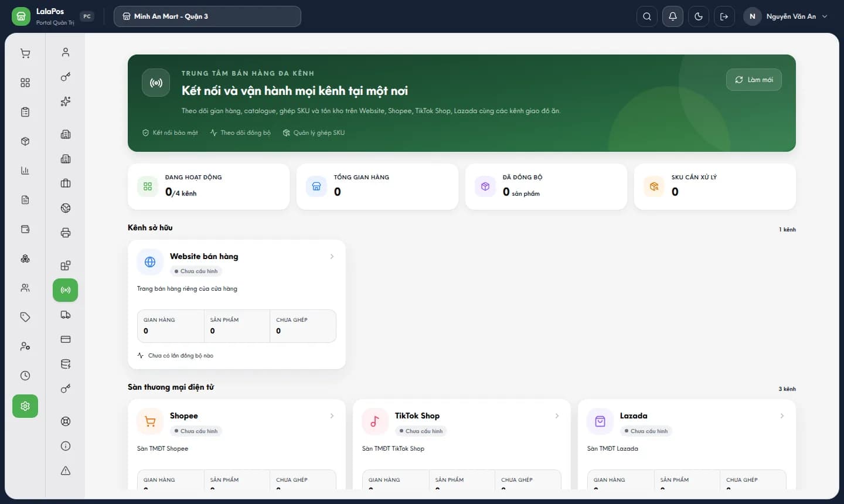Click the LalaPos logo
The width and height of the screenshot is (844, 504).
tap(21, 16)
